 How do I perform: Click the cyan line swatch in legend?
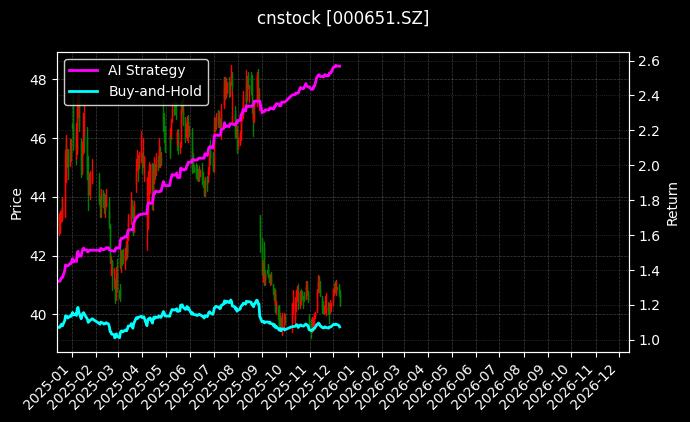[84, 91]
